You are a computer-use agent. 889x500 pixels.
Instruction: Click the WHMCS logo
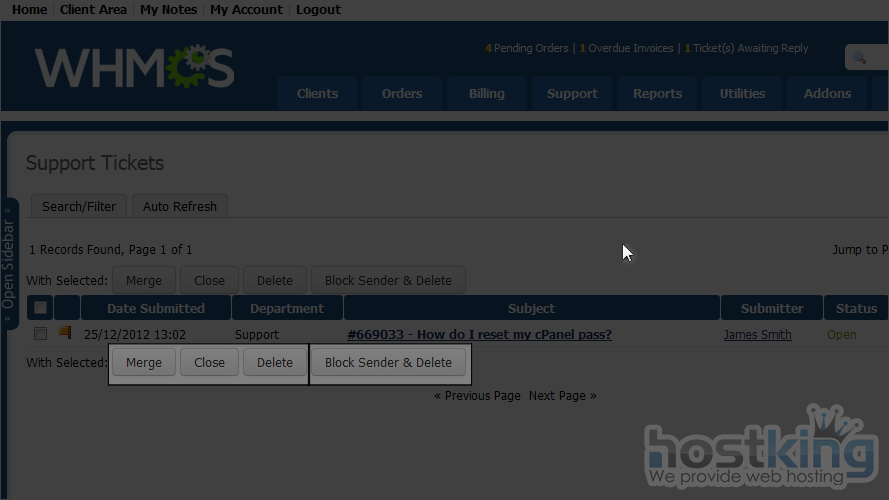point(135,67)
